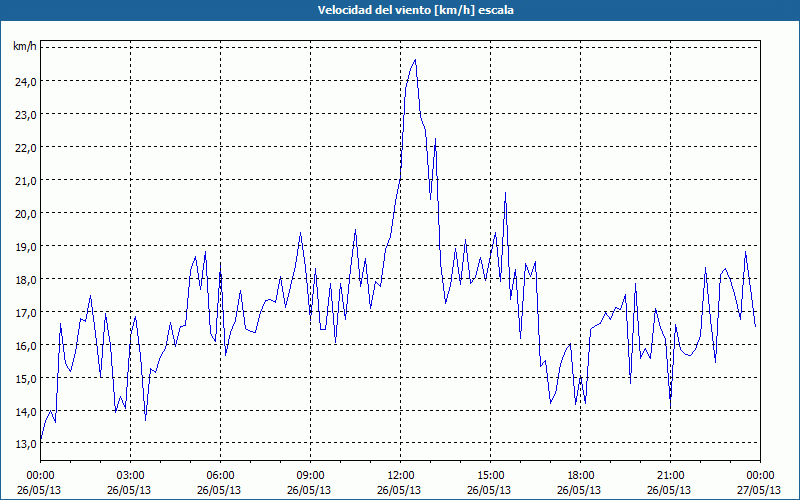Image resolution: width=800 pixels, height=500 pixels.
Task: Click the '12:00' time axis label
Action: [x=401, y=476]
